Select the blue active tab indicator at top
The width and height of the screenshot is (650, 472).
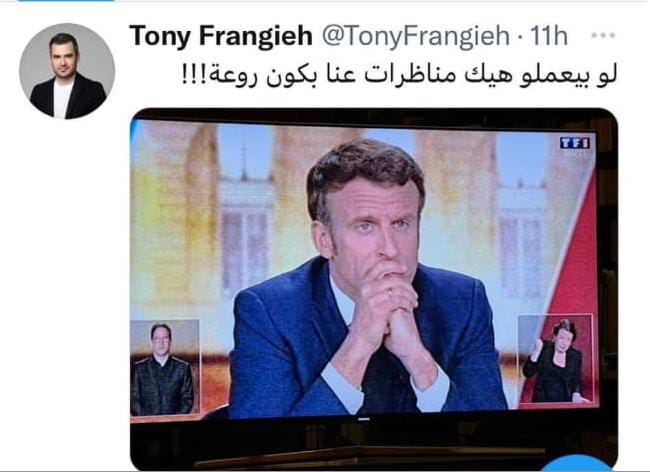click(x=66, y=1)
